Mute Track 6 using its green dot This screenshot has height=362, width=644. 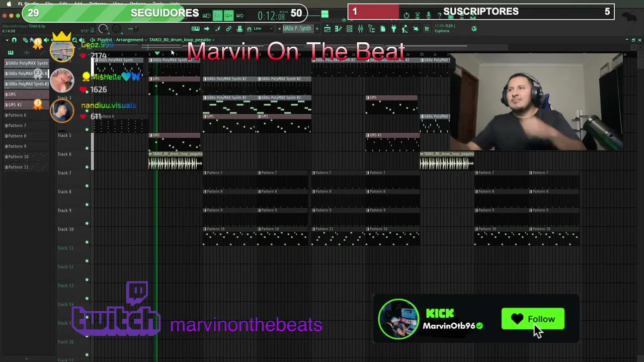click(87, 167)
